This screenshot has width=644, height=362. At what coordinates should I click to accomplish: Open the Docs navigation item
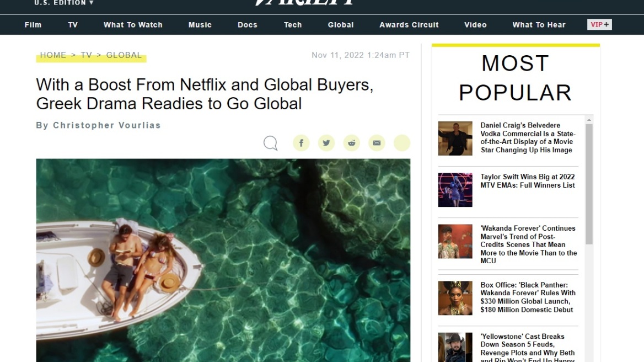248,25
